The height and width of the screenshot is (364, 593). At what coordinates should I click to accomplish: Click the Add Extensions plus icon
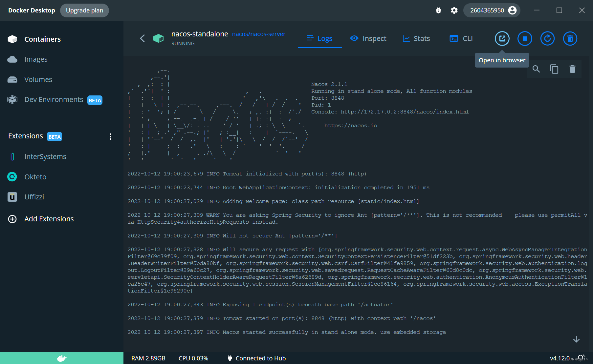pos(12,219)
